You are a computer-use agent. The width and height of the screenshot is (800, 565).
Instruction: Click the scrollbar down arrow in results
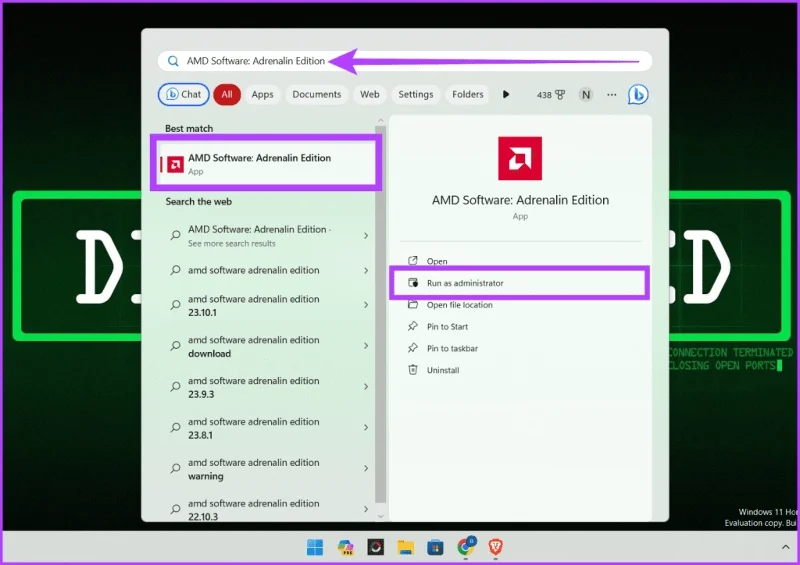381,516
